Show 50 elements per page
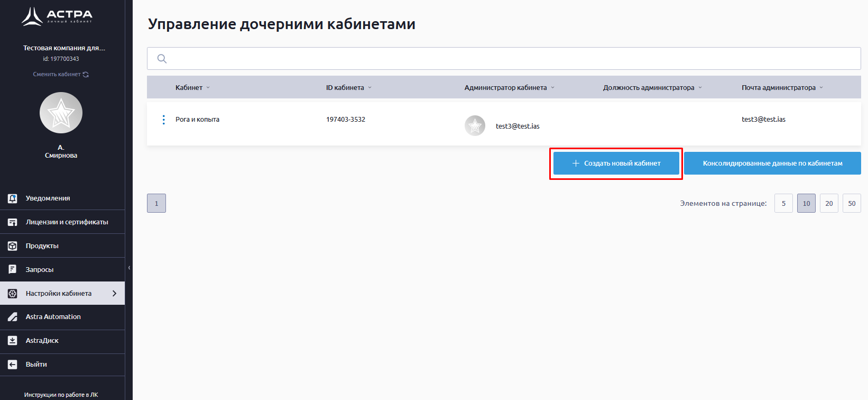The image size is (868, 400). tap(852, 203)
